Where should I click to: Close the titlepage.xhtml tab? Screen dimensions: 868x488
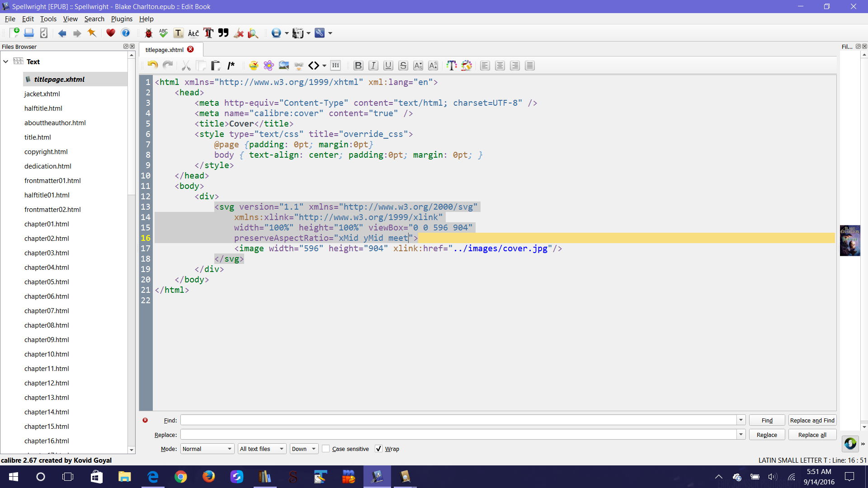[x=191, y=49]
